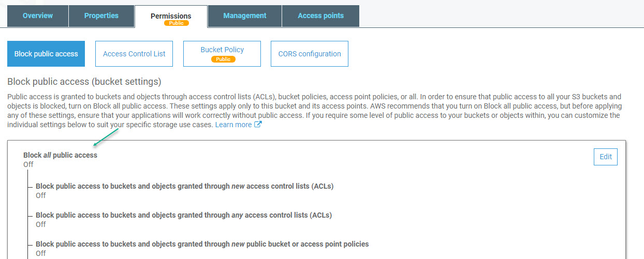644x259 pixels.
Task: Select the Permissions tab
Action: click(171, 16)
